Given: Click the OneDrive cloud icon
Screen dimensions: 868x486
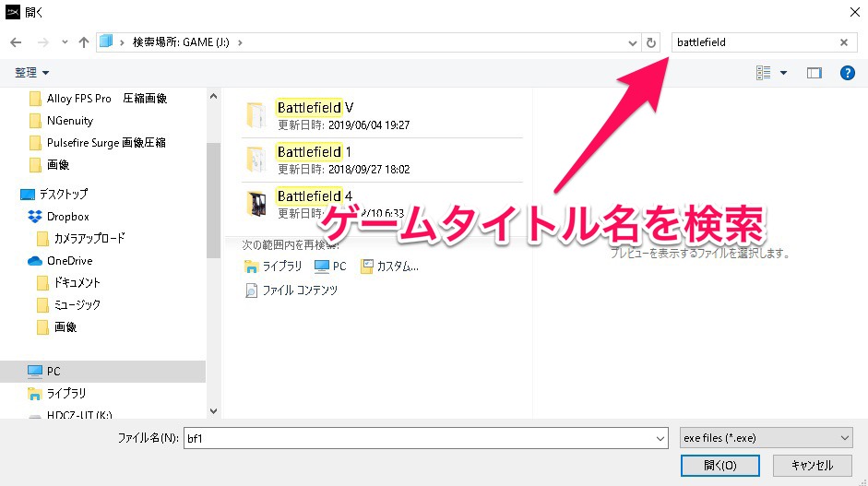Looking at the screenshot, I should pos(35,261).
